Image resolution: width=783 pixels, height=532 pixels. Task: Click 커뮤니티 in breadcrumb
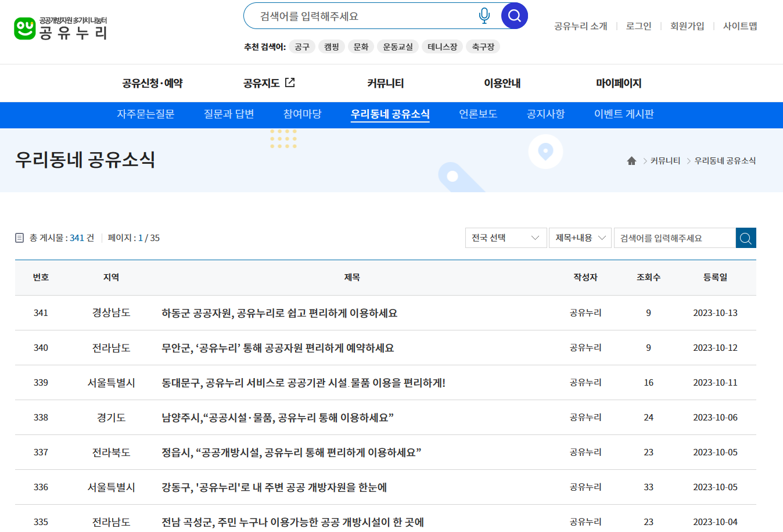[666, 161]
